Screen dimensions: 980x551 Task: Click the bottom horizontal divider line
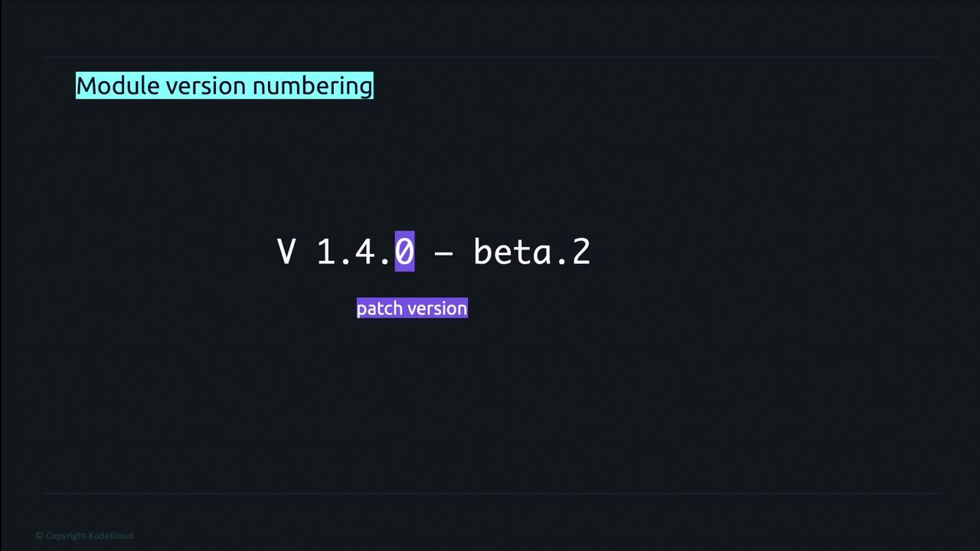click(x=490, y=494)
